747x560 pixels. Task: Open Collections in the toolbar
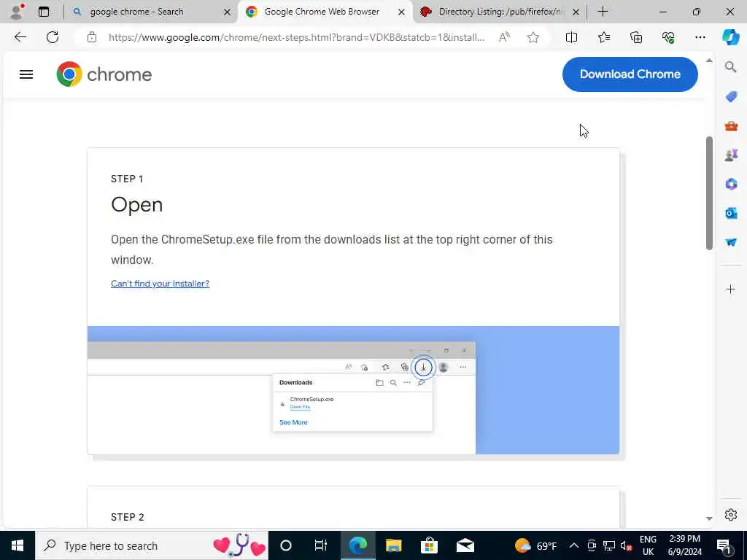(636, 37)
